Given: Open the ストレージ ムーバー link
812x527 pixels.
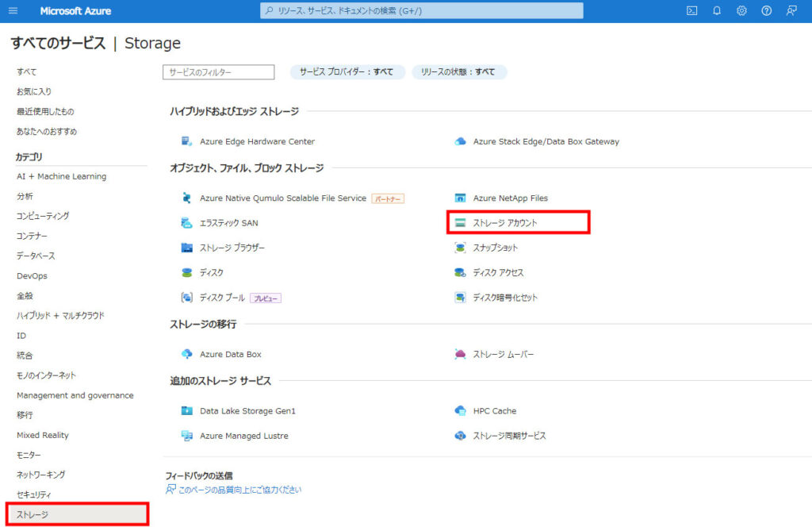Looking at the screenshot, I should click(503, 354).
